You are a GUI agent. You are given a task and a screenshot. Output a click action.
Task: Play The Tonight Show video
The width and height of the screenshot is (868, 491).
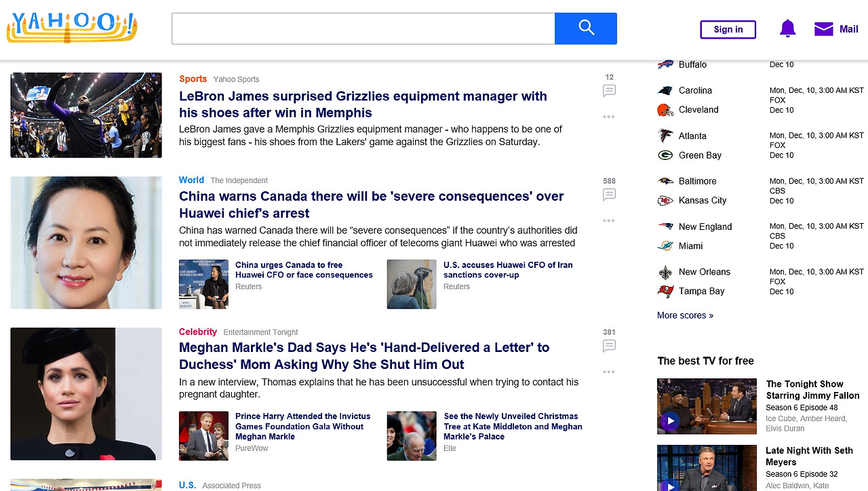[x=670, y=421]
